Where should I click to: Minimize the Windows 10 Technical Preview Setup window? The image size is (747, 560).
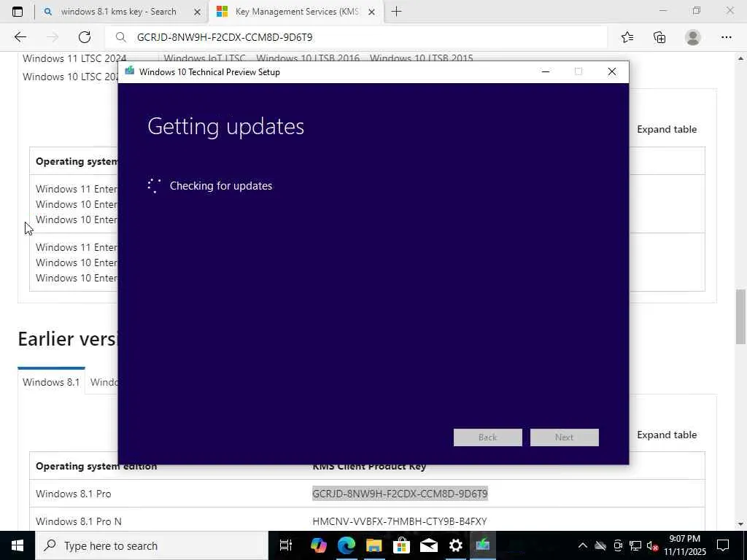pyautogui.click(x=546, y=71)
